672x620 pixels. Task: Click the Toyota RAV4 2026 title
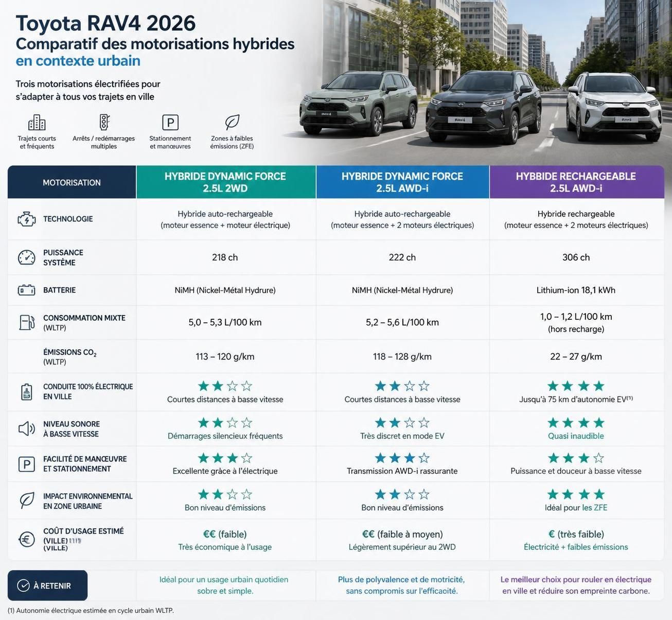coord(105,23)
